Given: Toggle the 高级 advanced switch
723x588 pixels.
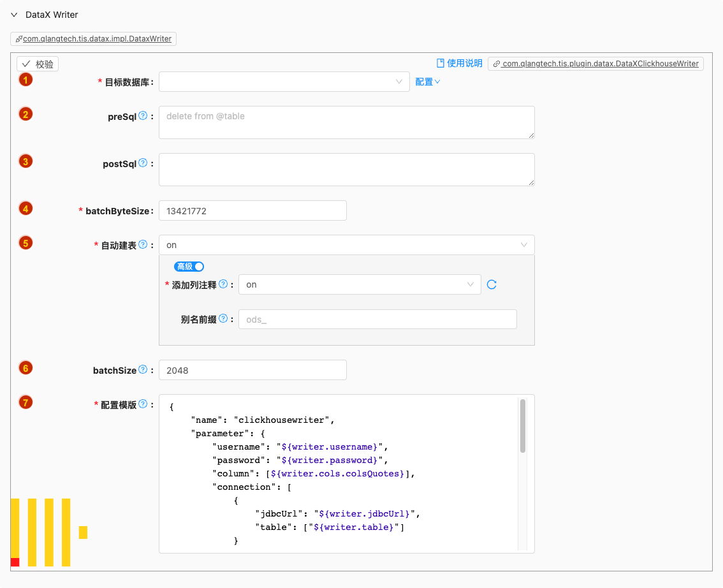Looking at the screenshot, I should [189, 267].
